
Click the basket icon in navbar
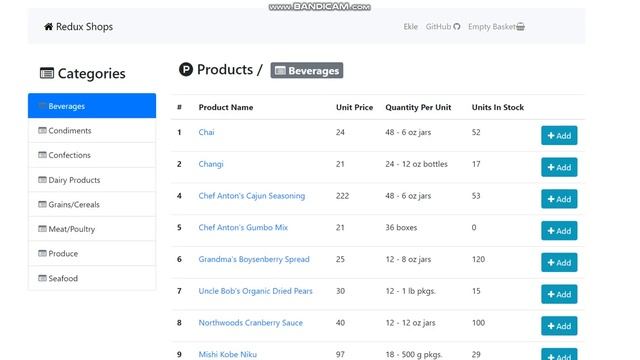(520, 27)
